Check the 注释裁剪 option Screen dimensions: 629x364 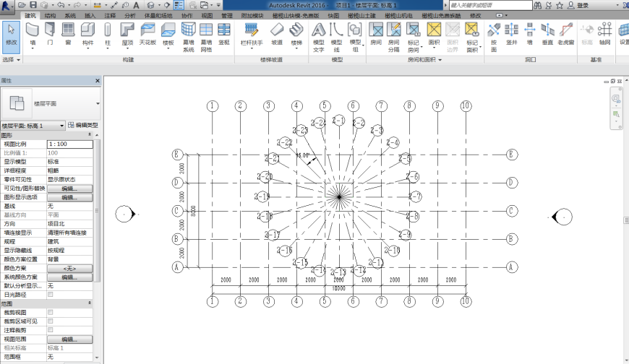point(50,330)
